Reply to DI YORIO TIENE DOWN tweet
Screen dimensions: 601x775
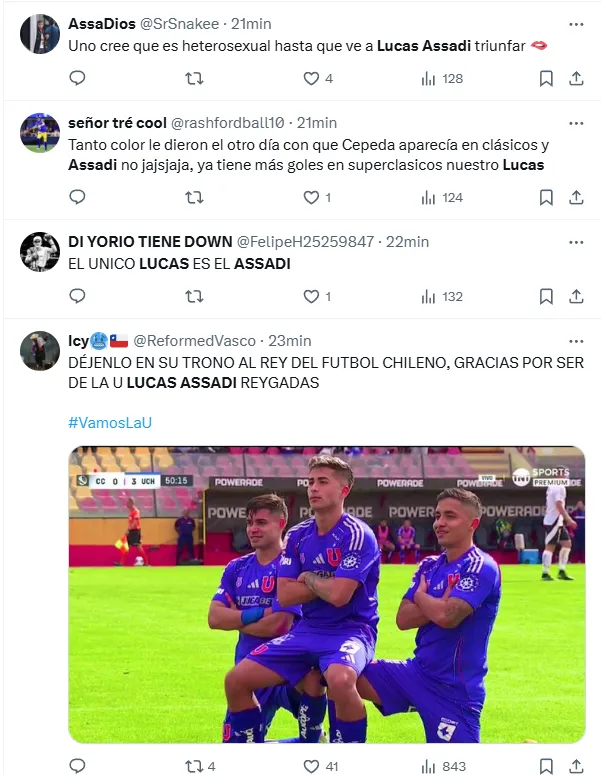tap(78, 296)
